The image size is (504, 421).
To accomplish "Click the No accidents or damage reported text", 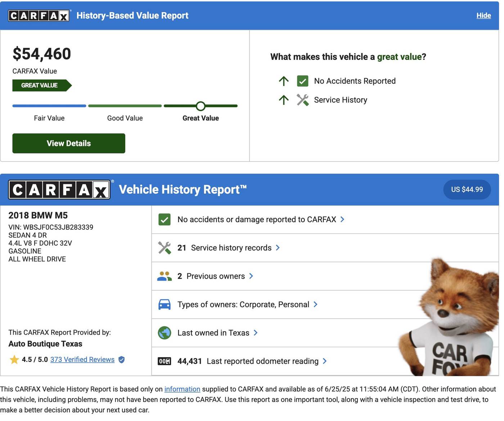I will [257, 219].
